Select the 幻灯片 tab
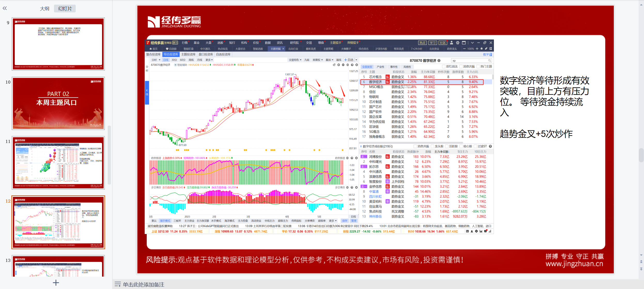The height and width of the screenshot is (289, 644). tap(65, 9)
